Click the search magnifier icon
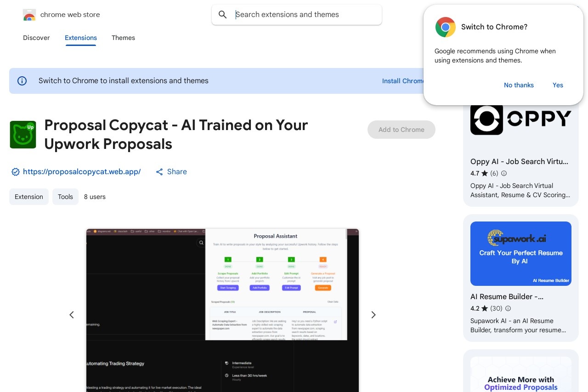This screenshot has width=588, height=392. (x=223, y=15)
